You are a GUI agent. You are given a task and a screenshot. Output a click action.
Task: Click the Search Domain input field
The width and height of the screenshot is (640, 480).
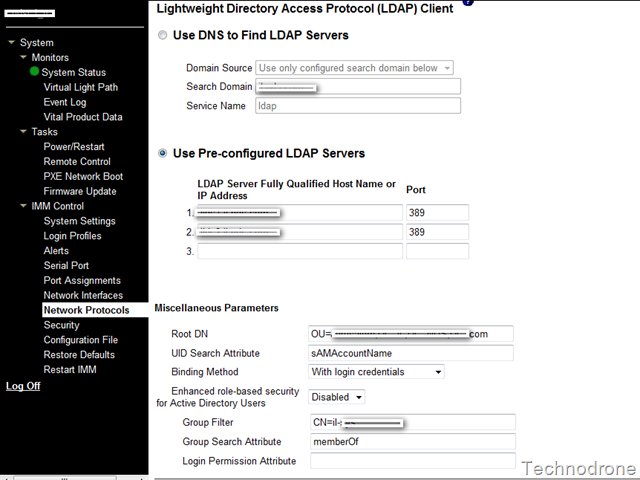coord(358,87)
